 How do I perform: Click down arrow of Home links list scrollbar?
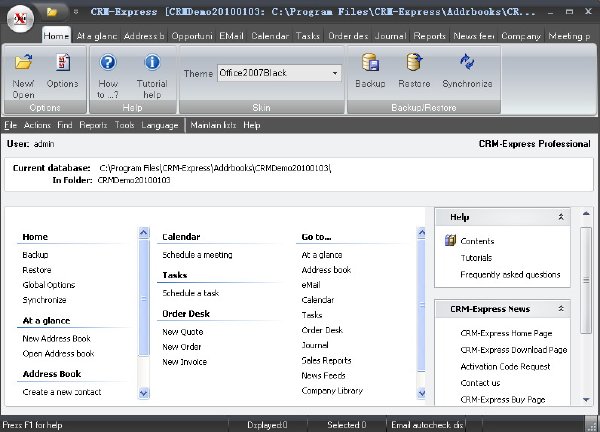(143, 393)
